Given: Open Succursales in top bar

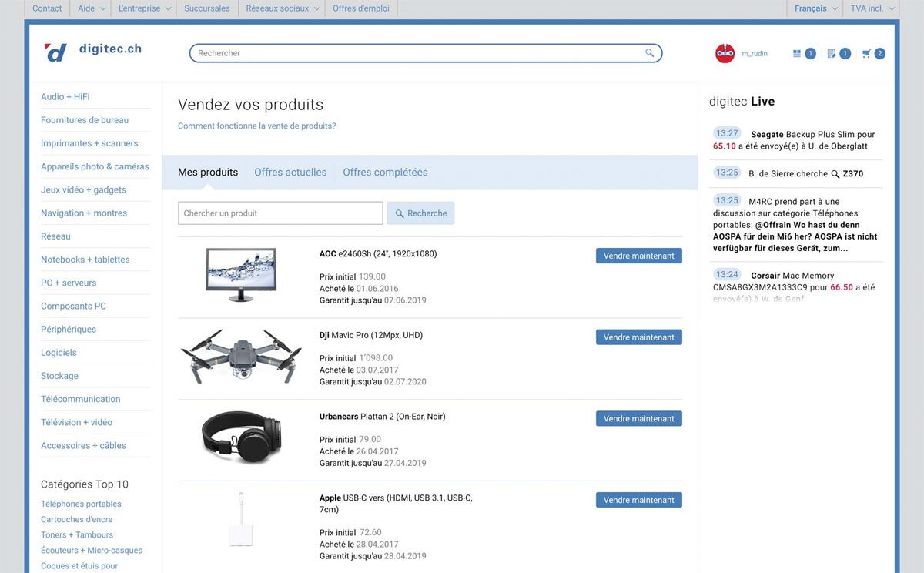Looking at the screenshot, I should (207, 8).
